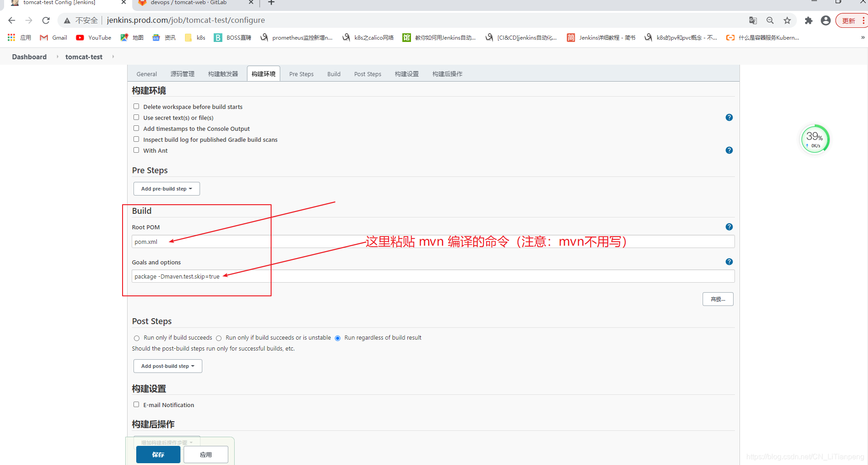The height and width of the screenshot is (465, 868).
Task: Open the 什么是容器服务Kubern... bookmark
Action: point(763,37)
